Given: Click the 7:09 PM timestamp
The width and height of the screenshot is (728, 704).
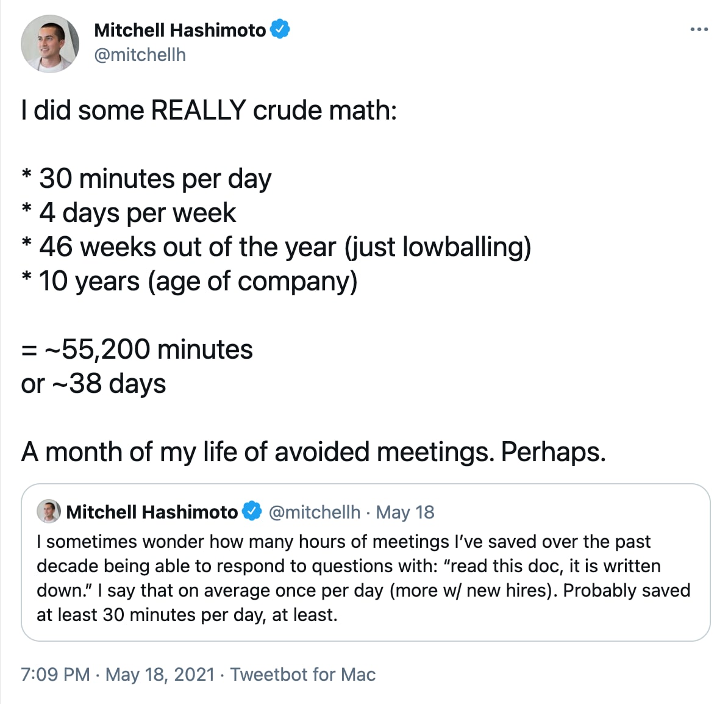Looking at the screenshot, I should pos(55,674).
